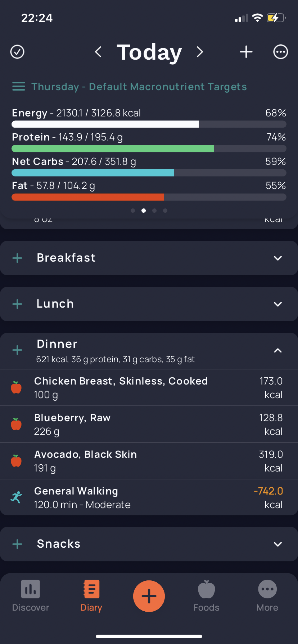Tap the orange central add button

pyautogui.click(x=149, y=596)
